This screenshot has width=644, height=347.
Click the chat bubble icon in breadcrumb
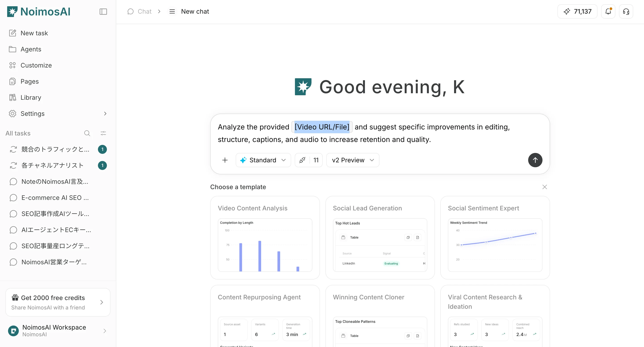pos(130,11)
